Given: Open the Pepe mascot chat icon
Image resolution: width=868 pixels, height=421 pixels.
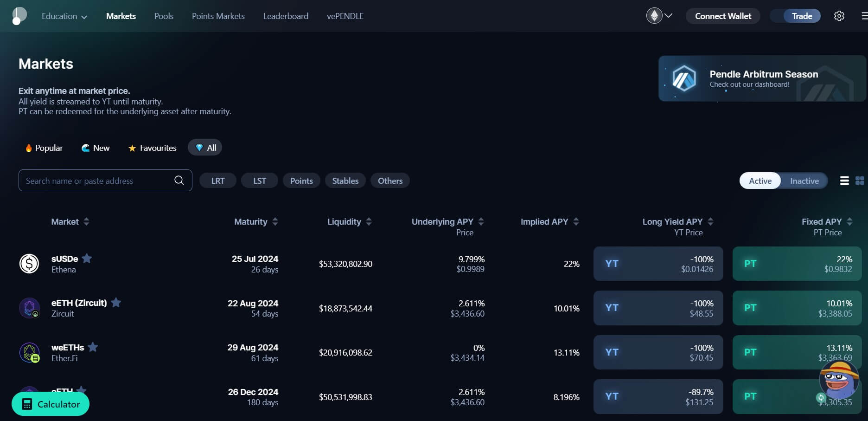Looking at the screenshot, I should (839, 380).
